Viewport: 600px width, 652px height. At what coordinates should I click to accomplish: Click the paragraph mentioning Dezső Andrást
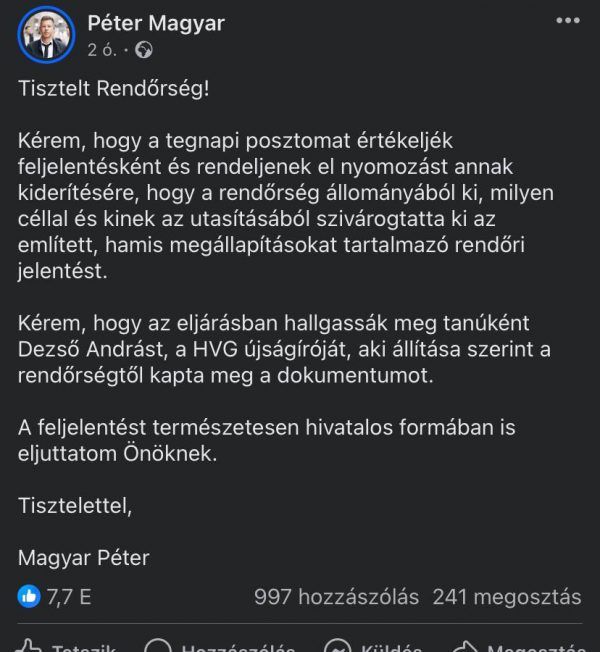[x=284, y=349]
